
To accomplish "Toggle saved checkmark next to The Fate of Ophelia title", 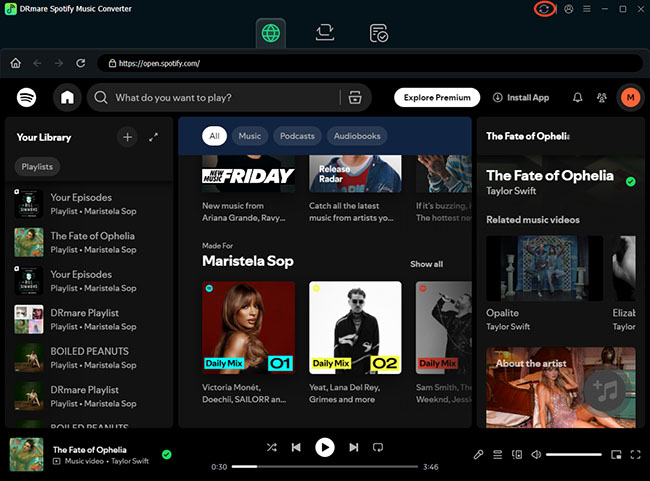I will coord(631,182).
